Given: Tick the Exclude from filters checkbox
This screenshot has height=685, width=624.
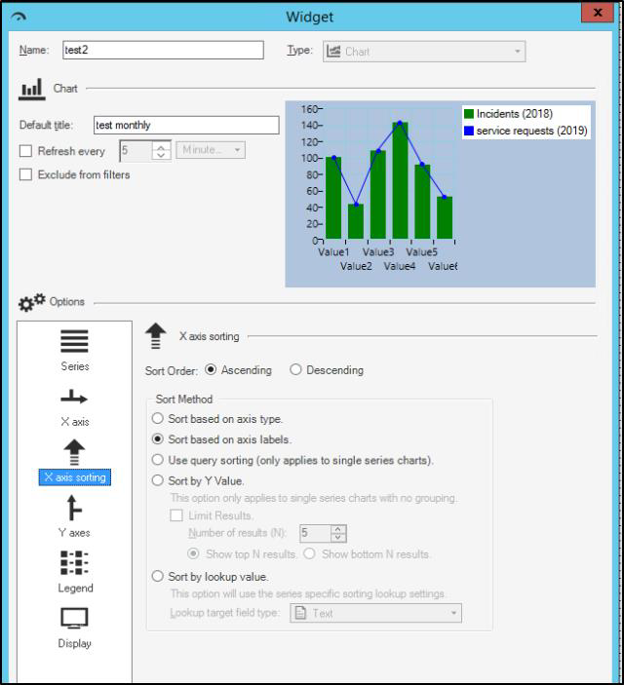Looking at the screenshot, I should click(x=26, y=175).
